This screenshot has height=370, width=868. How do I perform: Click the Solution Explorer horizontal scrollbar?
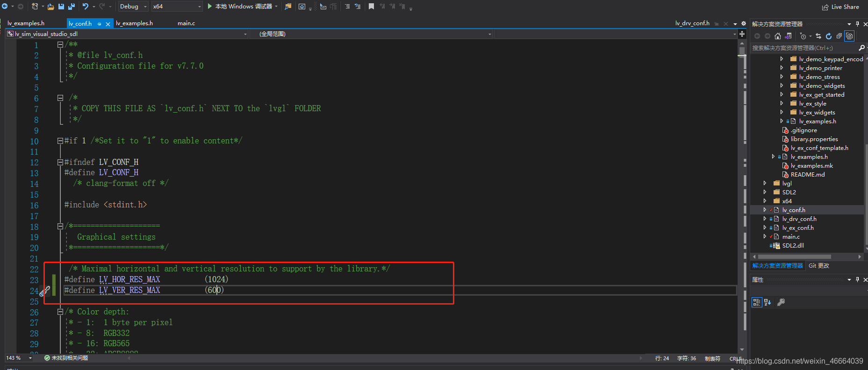(794, 257)
